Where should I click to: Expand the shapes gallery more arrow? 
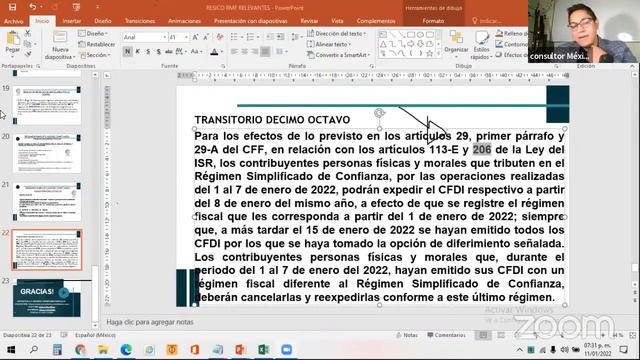click(438, 53)
